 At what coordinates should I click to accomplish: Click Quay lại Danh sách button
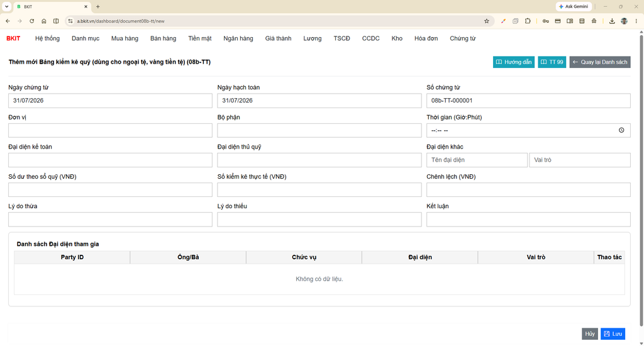(x=600, y=62)
